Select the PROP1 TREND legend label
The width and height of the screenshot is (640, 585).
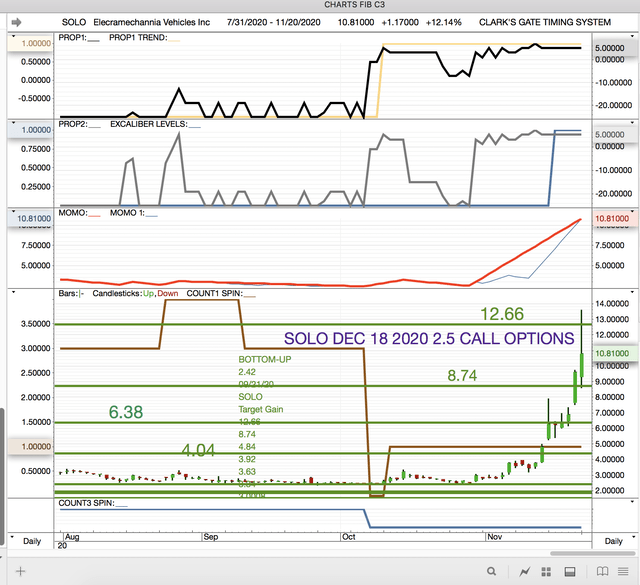click(138, 38)
